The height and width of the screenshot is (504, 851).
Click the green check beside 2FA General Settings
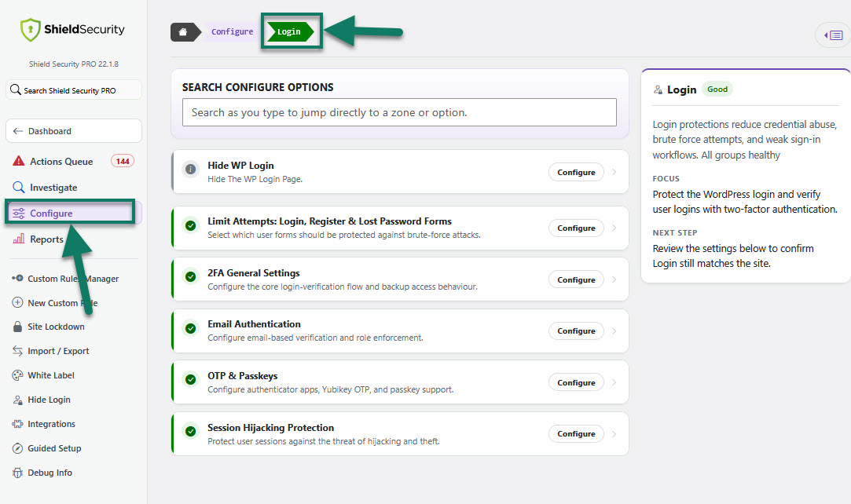click(190, 277)
